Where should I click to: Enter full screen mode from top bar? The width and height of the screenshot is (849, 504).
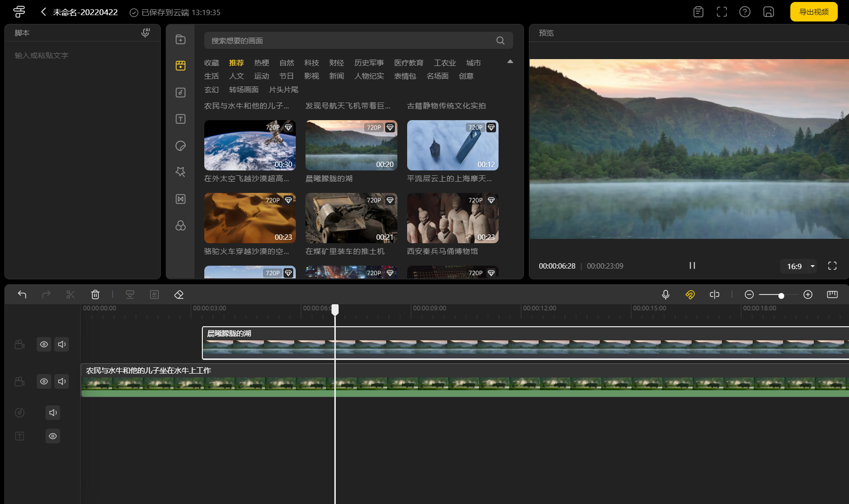tap(722, 12)
